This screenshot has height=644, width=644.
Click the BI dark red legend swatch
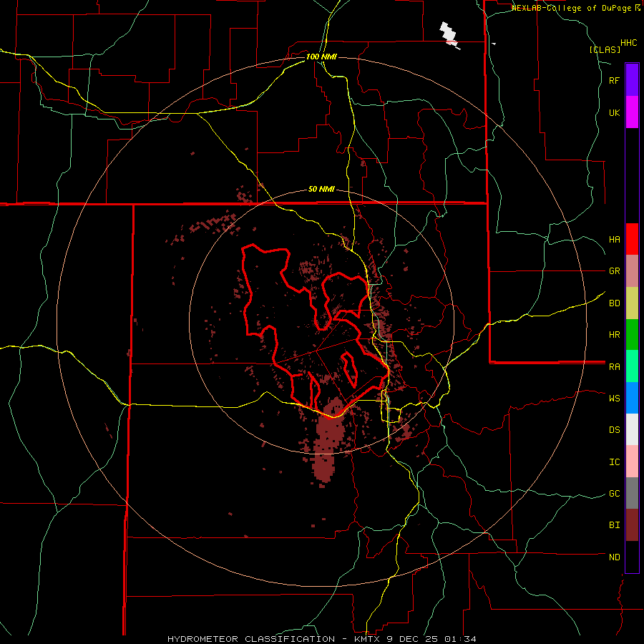click(x=632, y=525)
